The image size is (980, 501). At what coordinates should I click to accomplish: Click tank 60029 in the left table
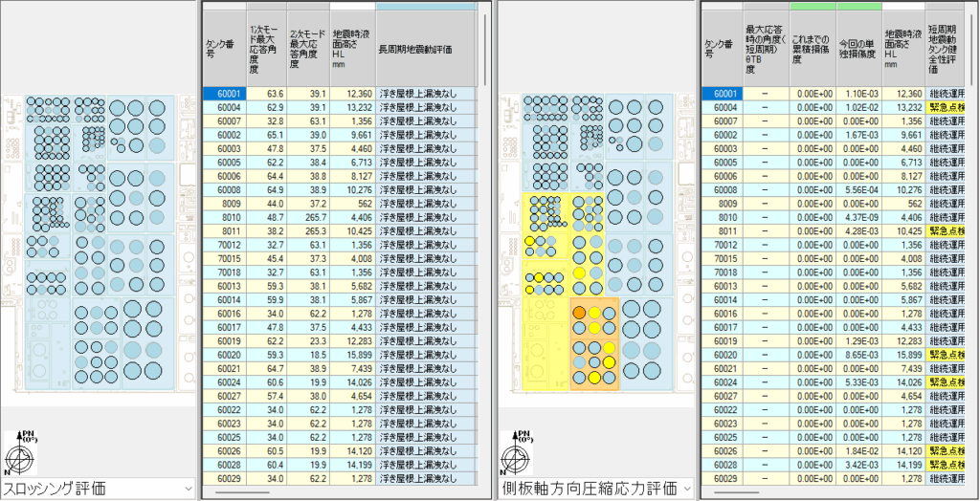223,478
